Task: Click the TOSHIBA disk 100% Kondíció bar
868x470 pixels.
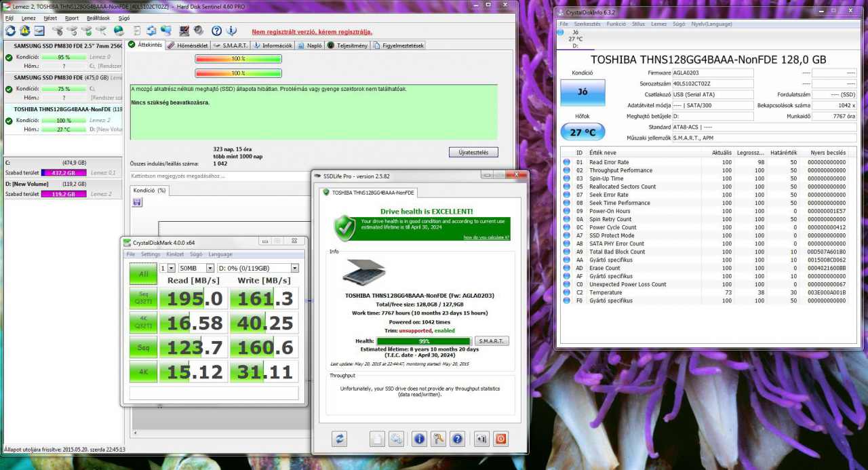Action: coord(64,121)
